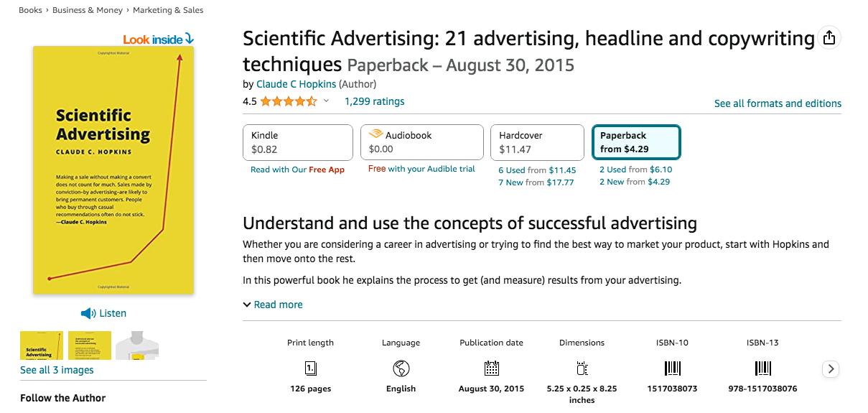Open Marketing & Sales breadcrumb category
The image size is (868, 413).
[167, 10]
